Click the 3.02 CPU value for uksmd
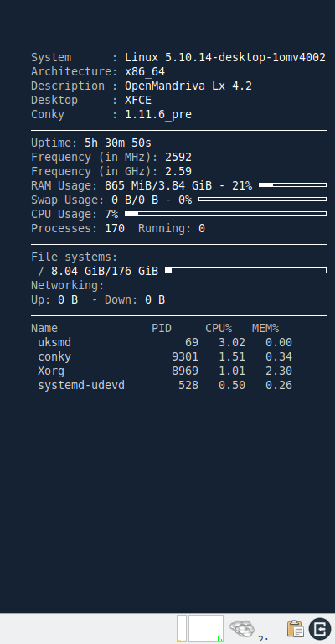The width and height of the screenshot is (335, 644). click(x=232, y=342)
